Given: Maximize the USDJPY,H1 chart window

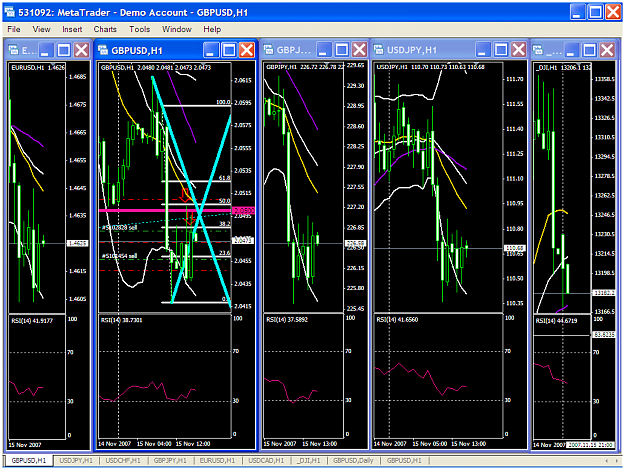Looking at the screenshot, I should click(501, 50).
